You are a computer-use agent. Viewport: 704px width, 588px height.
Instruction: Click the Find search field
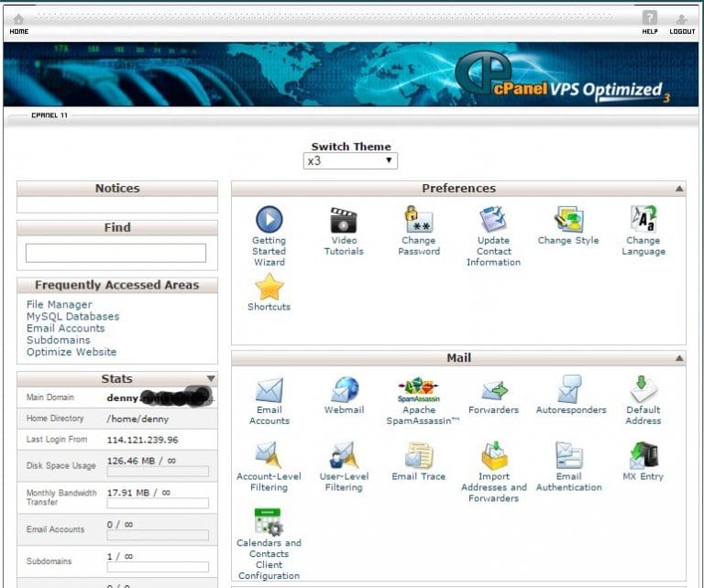(115, 253)
